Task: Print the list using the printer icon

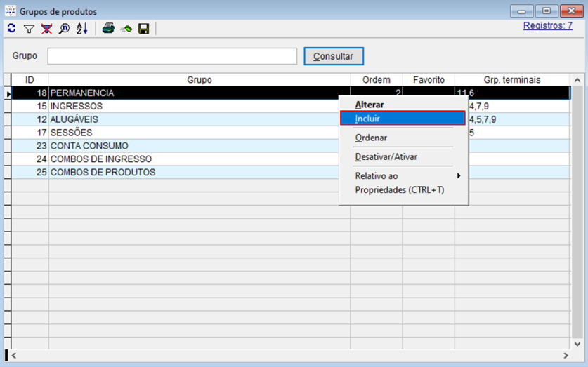Action: click(x=108, y=29)
